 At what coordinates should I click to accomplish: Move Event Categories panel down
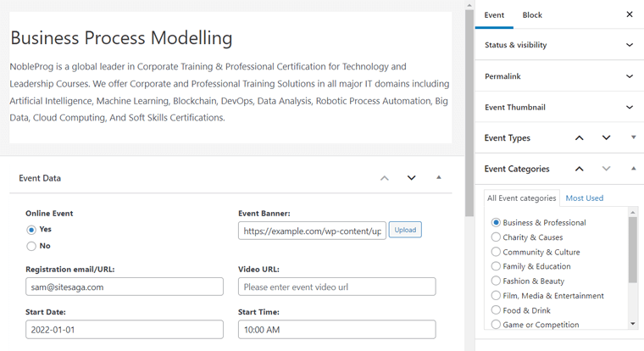[606, 169]
